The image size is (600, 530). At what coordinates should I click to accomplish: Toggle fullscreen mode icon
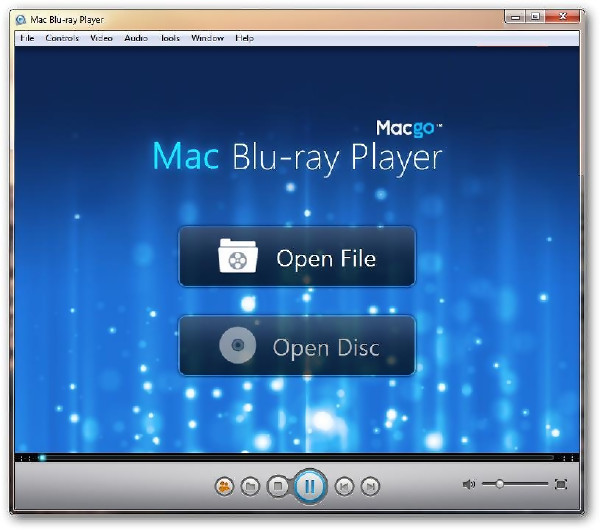[561, 484]
